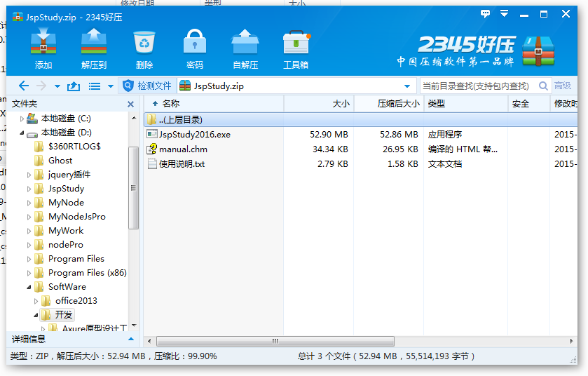Expand the 本地磁盘 (C:) tree node
This screenshot has height=376, width=588.
(21, 119)
